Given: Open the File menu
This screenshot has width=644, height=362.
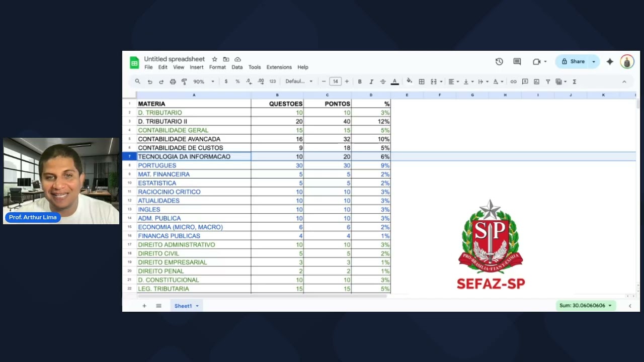Looking at the screenshot, I should [x=148, y=67].
